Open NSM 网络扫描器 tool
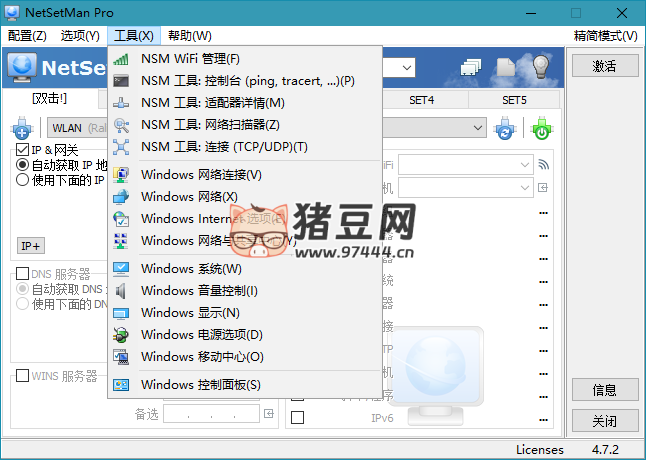The width and height of the screenshot is (646, 460). click(210, 125)
